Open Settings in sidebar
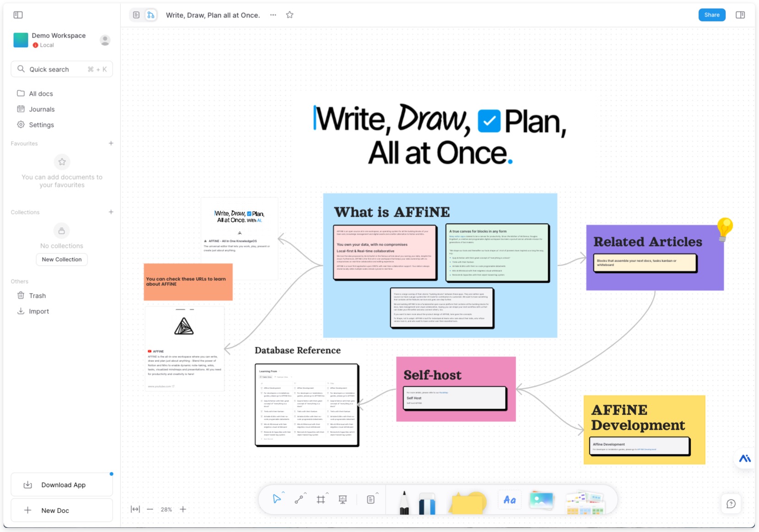Viewport: 759px width, 532px height. tap(62, 125)
